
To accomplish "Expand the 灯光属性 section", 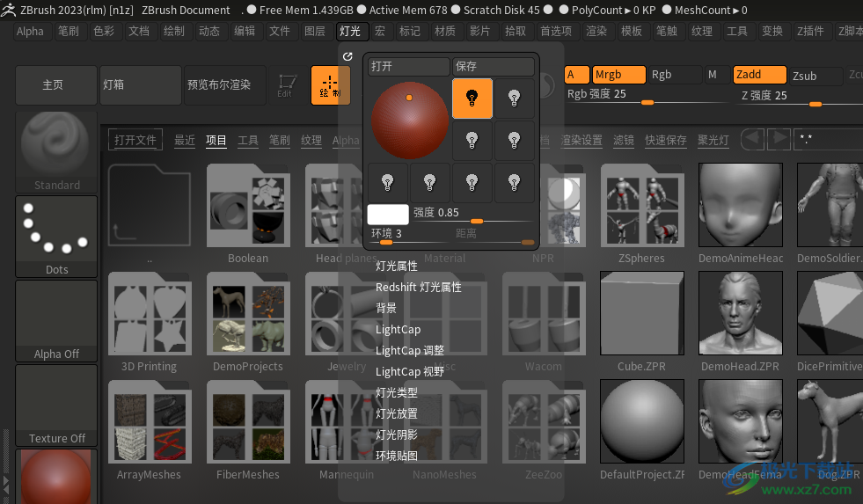I will 396,267.
